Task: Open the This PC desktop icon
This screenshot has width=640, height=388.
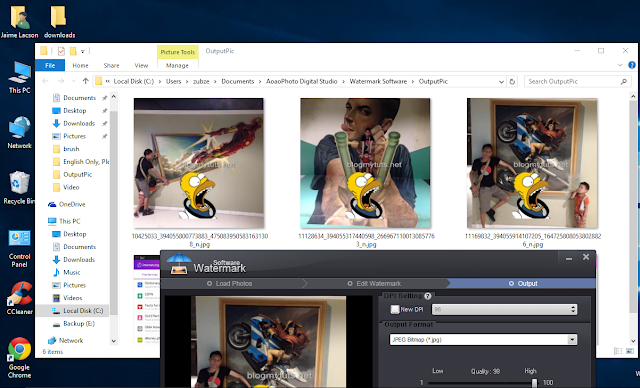Action: click(20, 78)
